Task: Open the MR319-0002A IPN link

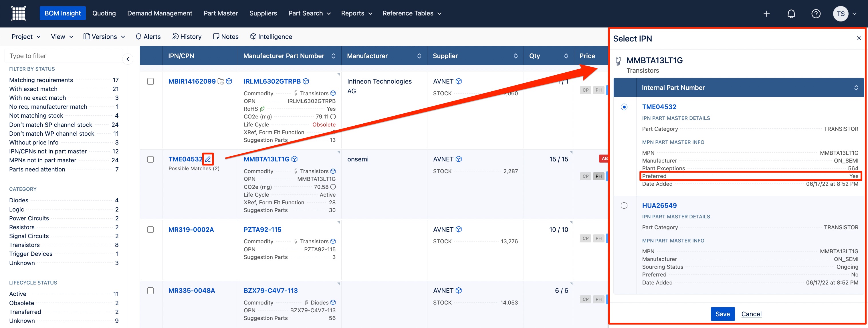Action: pyautogui.click(x=191, y=230)
